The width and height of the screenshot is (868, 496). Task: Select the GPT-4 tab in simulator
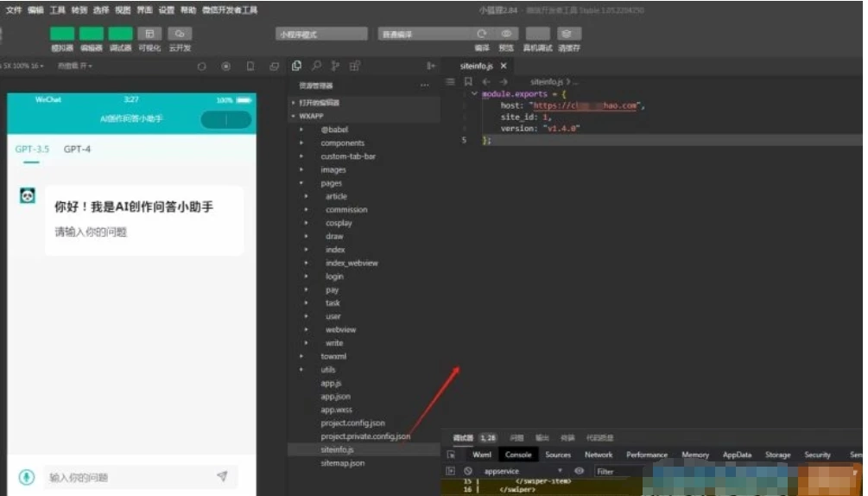click(77, 149)
